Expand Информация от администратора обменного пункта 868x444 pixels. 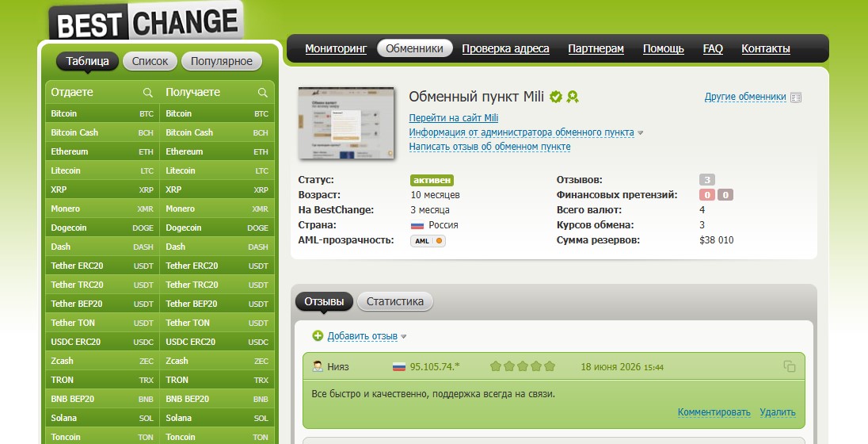526,132
